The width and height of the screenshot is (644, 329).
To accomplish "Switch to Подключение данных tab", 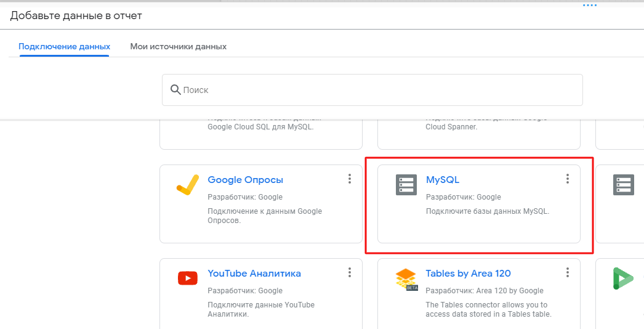I will click(x=65, y=46).
